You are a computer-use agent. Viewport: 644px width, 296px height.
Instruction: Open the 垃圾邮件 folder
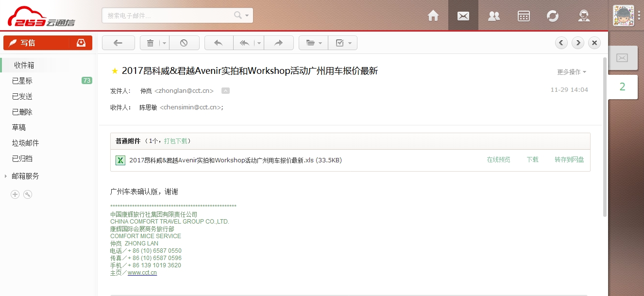(x=25, y=143)
